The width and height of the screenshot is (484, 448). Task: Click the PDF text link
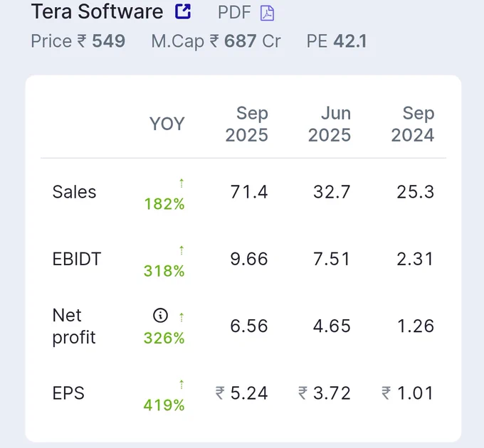coord(234,13)
